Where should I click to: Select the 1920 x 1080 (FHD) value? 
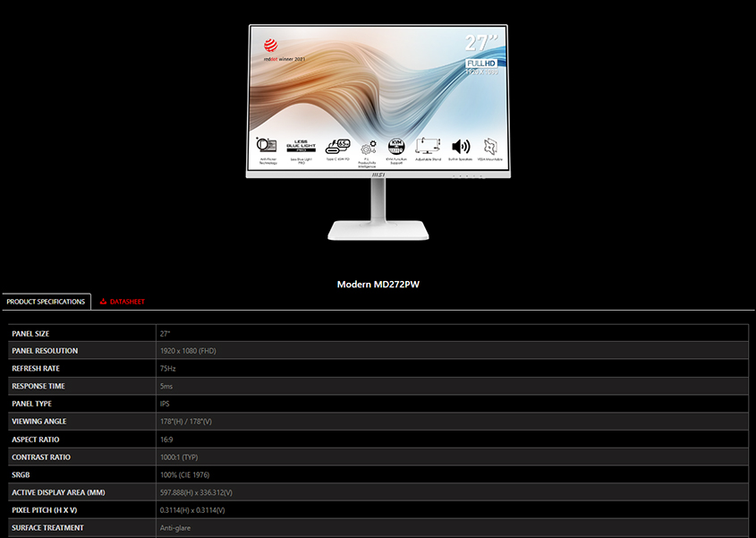point(188,351)
